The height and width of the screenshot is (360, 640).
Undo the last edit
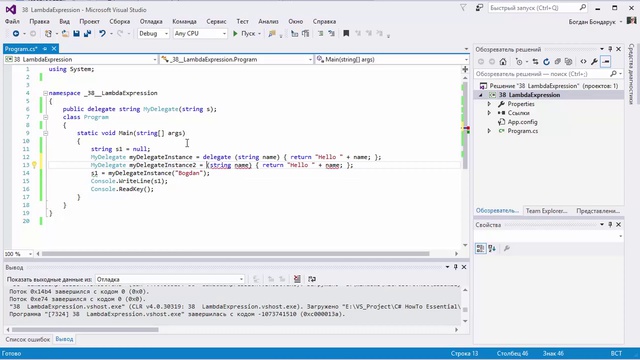[x=102, y=33]
